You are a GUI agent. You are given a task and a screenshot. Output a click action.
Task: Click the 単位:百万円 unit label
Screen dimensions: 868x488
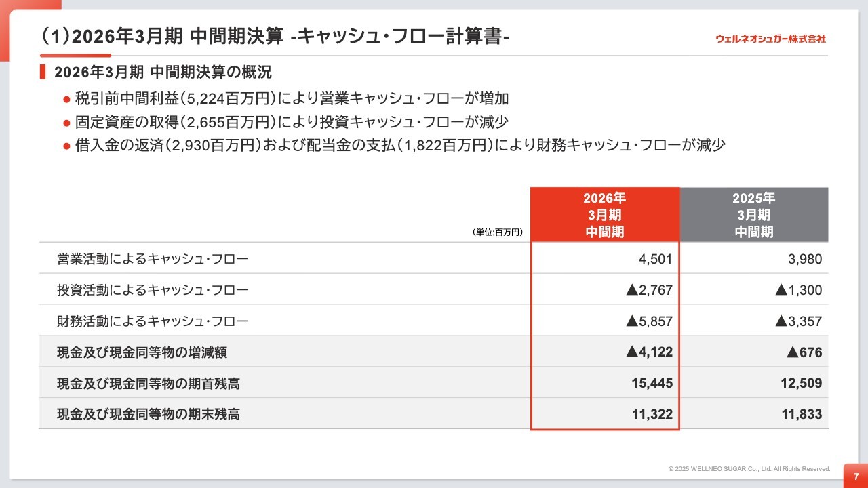click(x=498, y=232)
